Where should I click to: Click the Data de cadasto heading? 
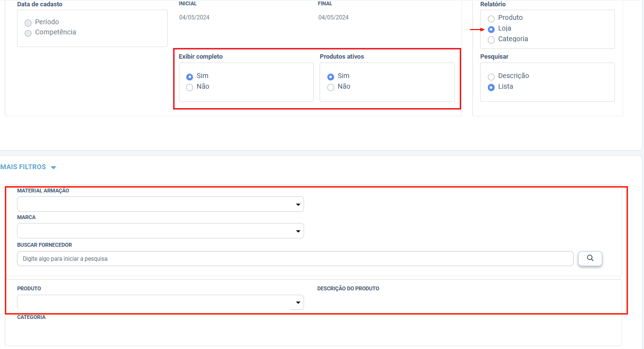click(x=40, y=4)
